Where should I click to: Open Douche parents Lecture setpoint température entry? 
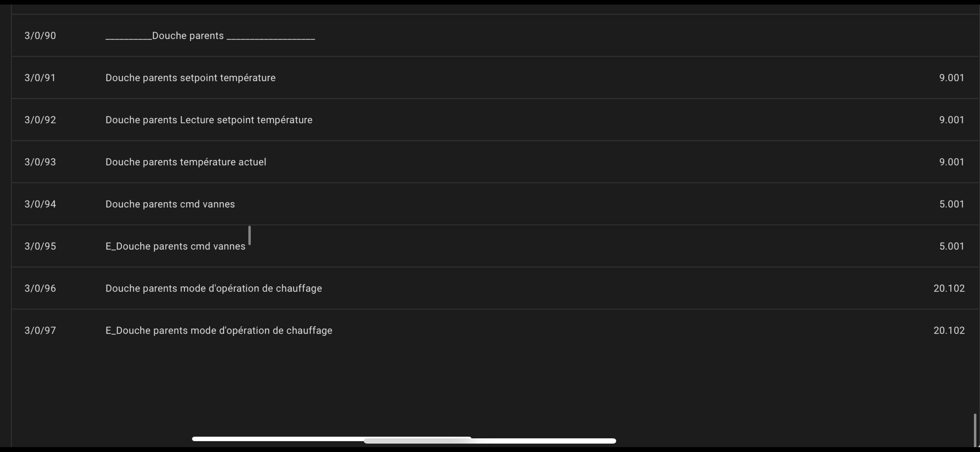click(x=495, y=120)
